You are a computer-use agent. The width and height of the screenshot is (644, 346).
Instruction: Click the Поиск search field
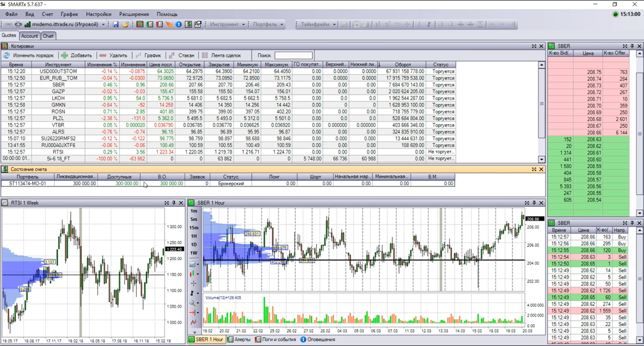(x=293, y=55)
